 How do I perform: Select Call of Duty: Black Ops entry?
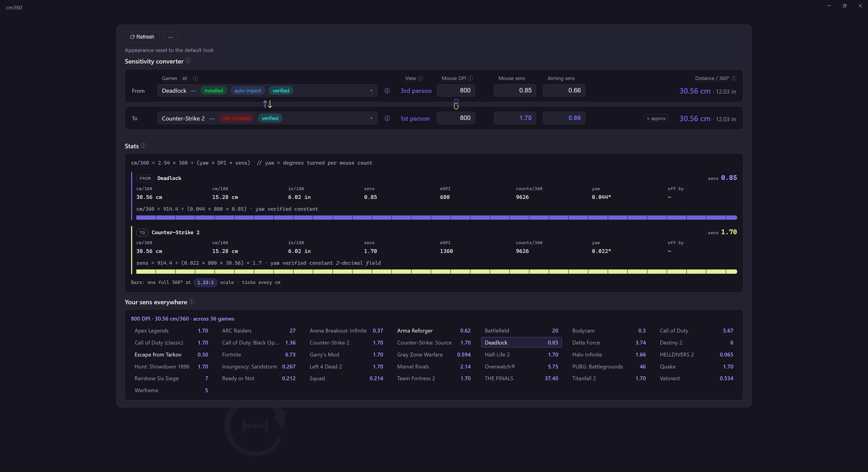[x=259, y=343]
